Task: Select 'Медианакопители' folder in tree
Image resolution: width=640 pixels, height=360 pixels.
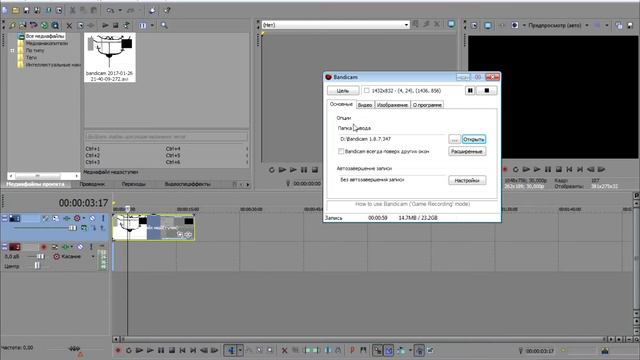Action: pyautogui.click(x=47, y=43)
